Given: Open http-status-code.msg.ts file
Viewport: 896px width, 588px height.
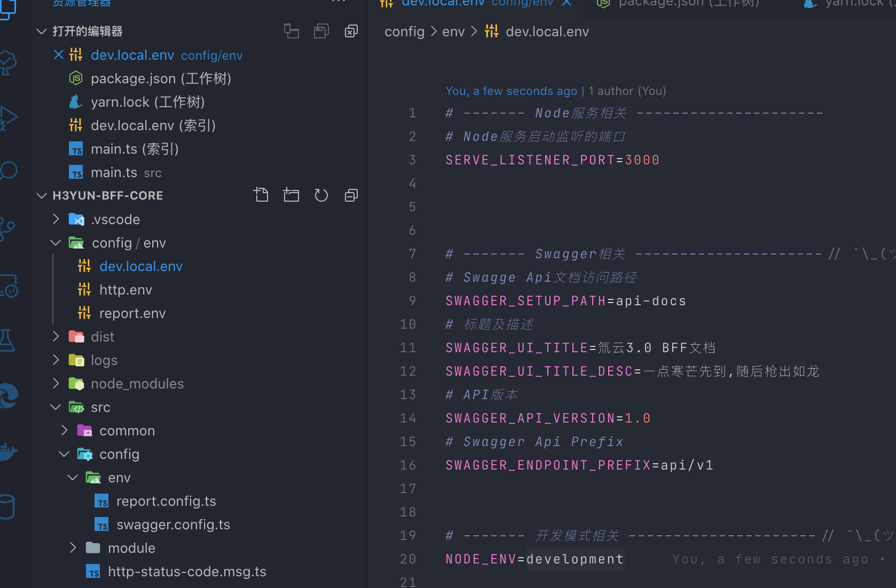Looking at the screenshot, I should [x=187, y=571].
